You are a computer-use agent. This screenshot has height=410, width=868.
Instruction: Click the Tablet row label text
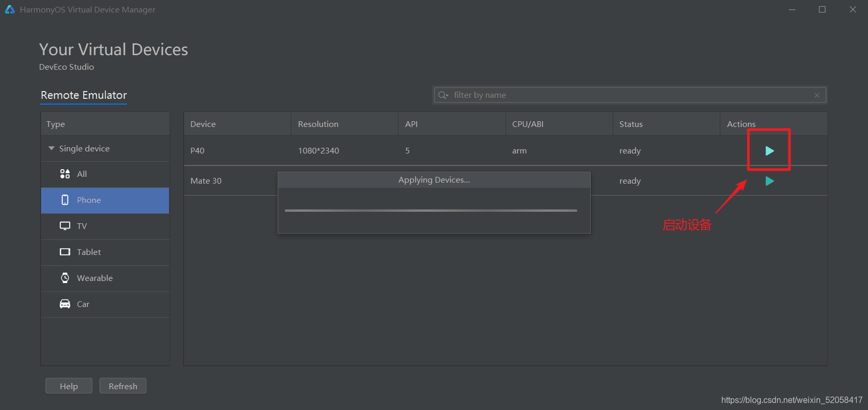click(89, 252)
